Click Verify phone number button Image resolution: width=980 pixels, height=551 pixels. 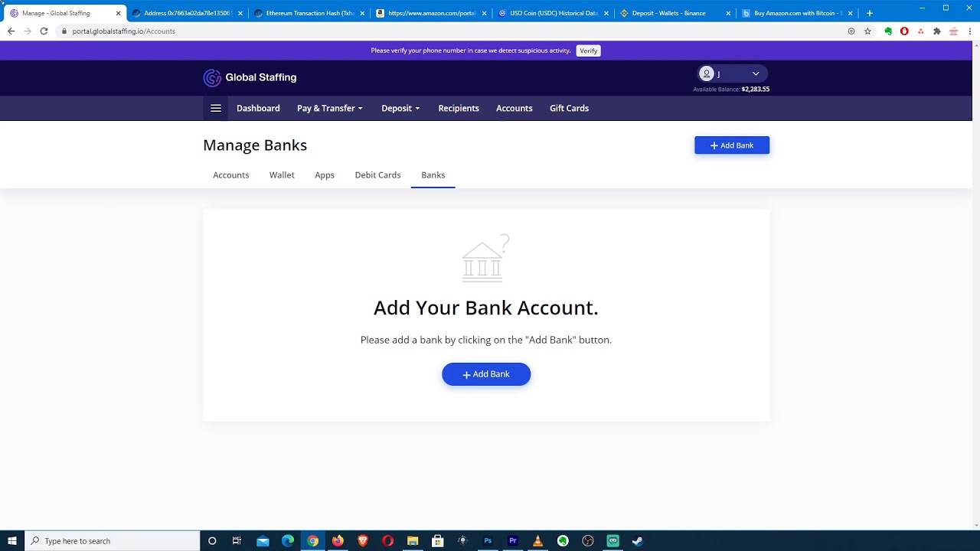(x=588, y=51)
